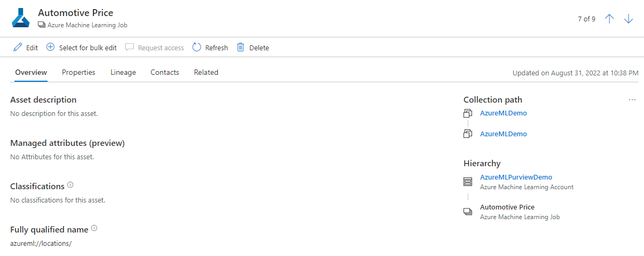Click the 'Managed attributes (preview)' heading
The height and width of the screenshot is (256, 644).
[67, 143]
